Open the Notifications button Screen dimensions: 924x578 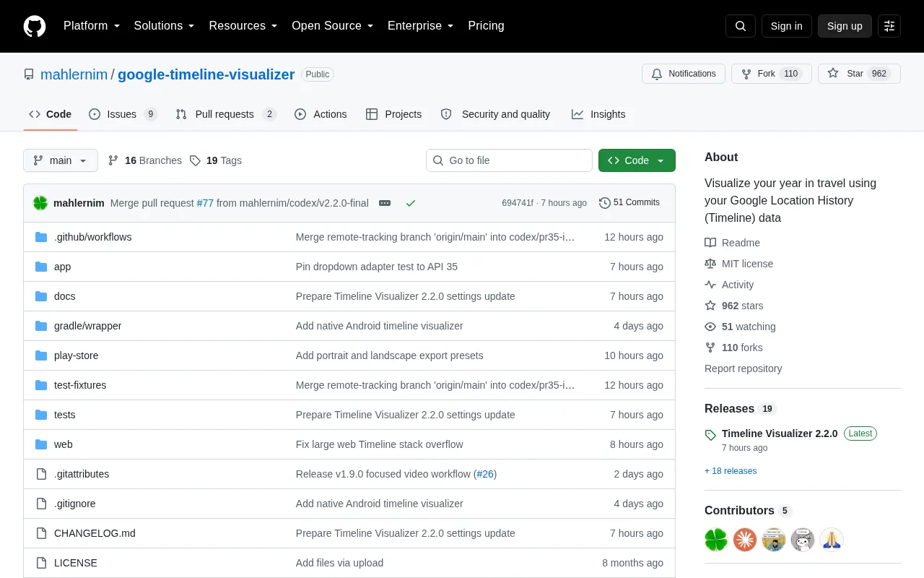click(684, 74)
